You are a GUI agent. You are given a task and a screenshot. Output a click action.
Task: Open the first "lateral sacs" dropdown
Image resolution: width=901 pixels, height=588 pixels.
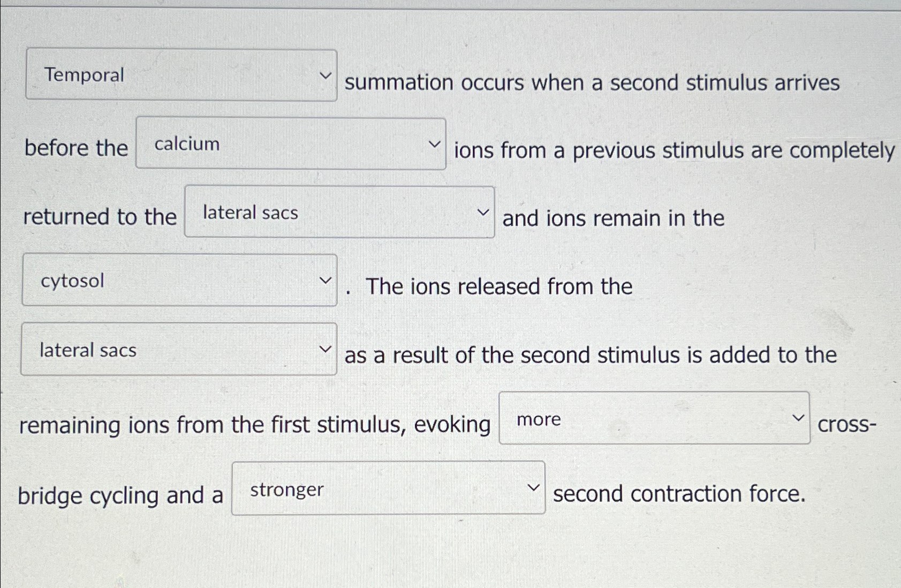click(x=339, y=212)
